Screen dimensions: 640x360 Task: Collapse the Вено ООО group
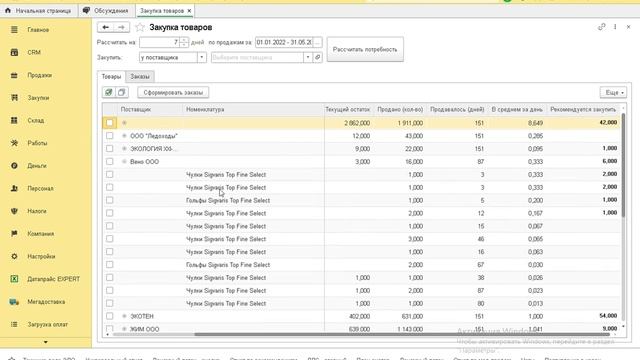[x=124, y=162]
